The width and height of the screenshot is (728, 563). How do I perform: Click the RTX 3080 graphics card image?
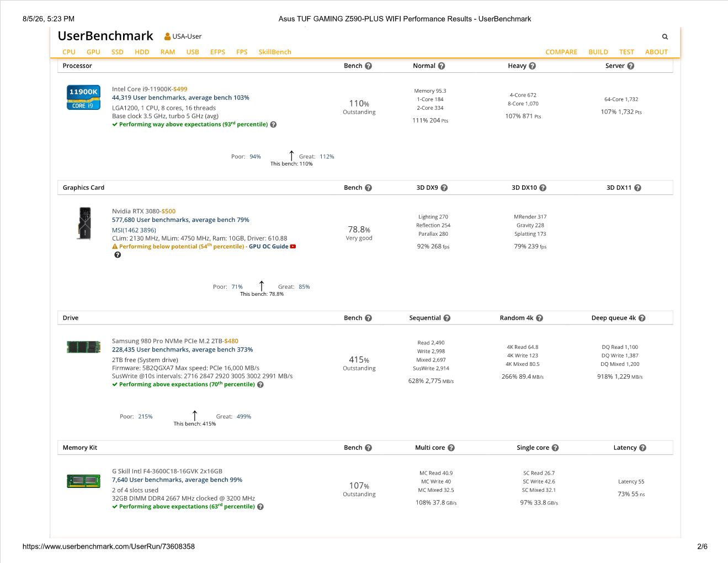(84, 223)
